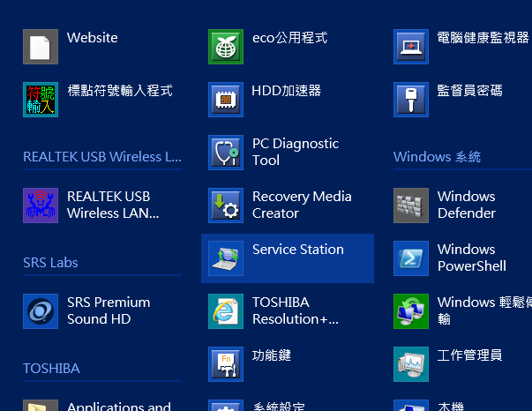This screenshot has width=532, height=411.
Task: Select the SRS Labs group header
Action: click(50, 263)
